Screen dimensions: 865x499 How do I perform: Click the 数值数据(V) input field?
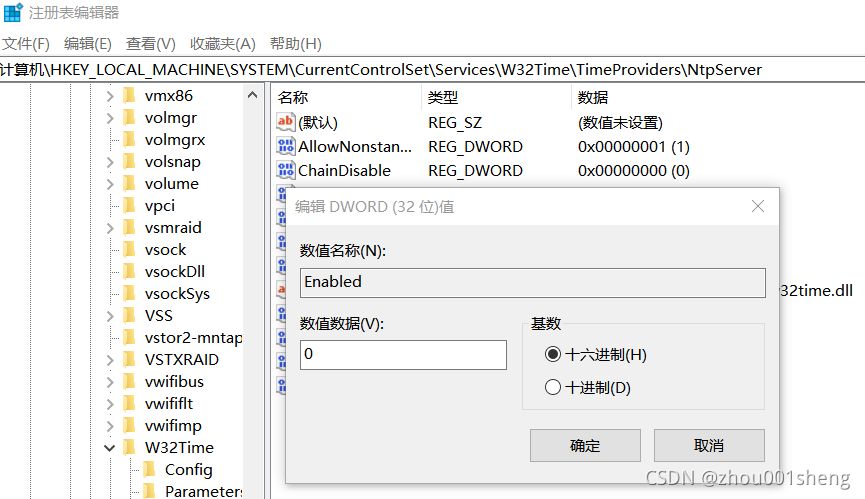point(403,355)
